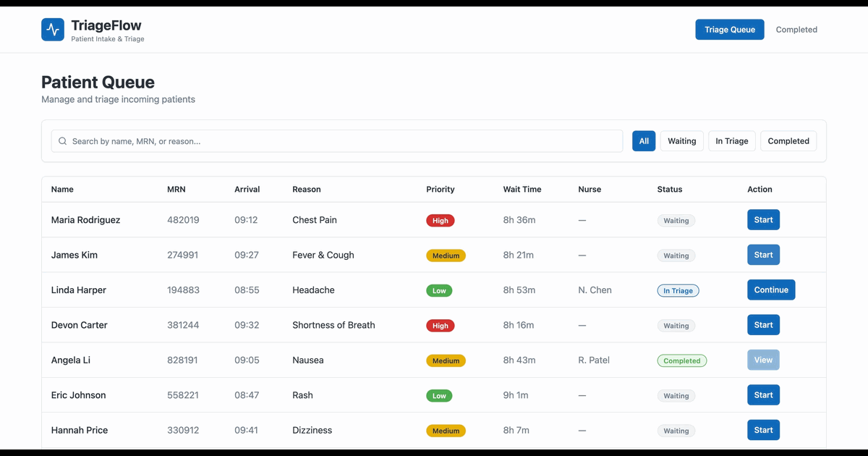Focus the patient search field

pyautogui.click(x=337, y=141)
